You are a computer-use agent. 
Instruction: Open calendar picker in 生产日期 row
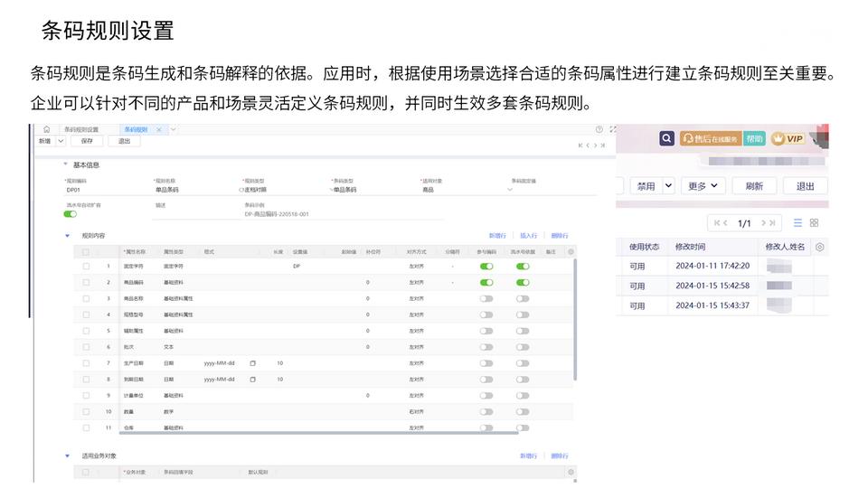(253, 363)
